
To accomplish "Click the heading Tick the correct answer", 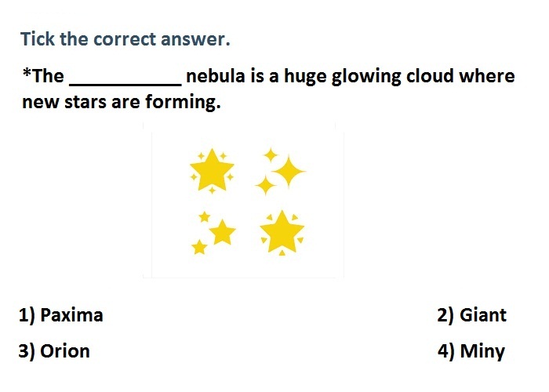I will click(125, 39).
